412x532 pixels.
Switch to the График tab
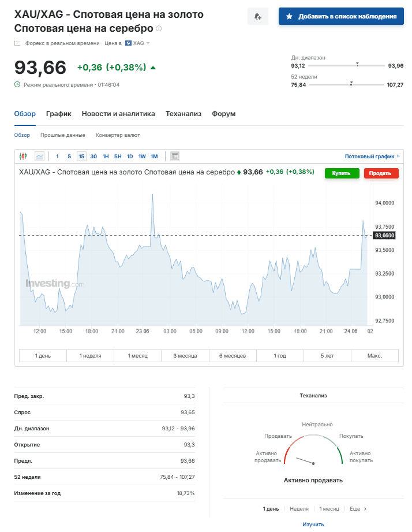point(58,114)
